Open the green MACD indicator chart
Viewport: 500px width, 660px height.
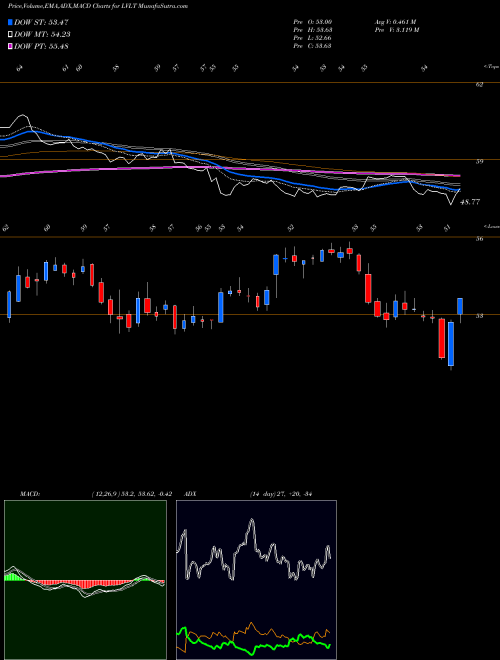coord(85,580)
